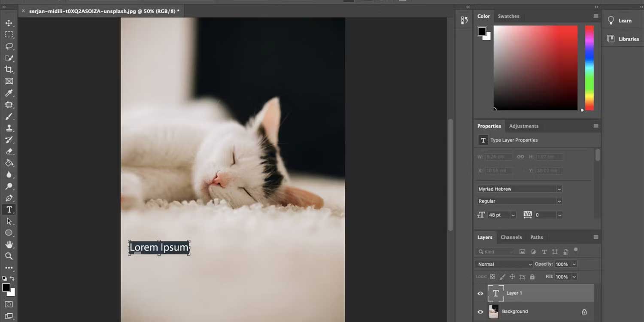
Task: Switch to the Channels tab
Action: point(511,237)
